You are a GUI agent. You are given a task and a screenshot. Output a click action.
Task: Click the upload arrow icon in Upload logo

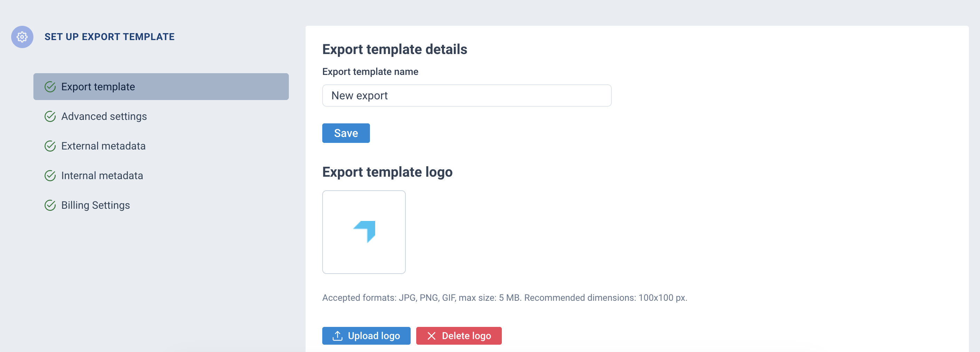coord(337,336)
